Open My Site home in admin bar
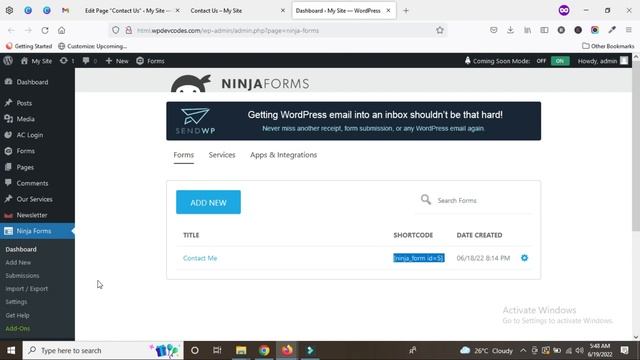 (36, 61)
